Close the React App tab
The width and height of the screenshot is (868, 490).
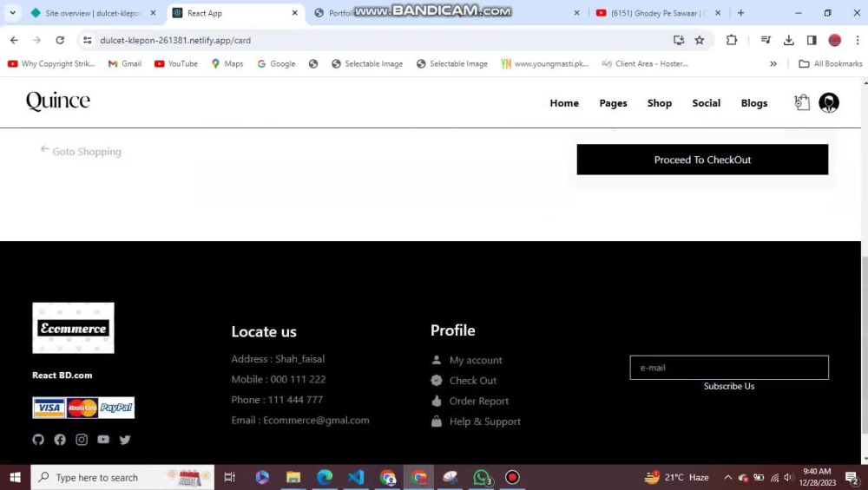pyautogui.click(x=294, y=13)
